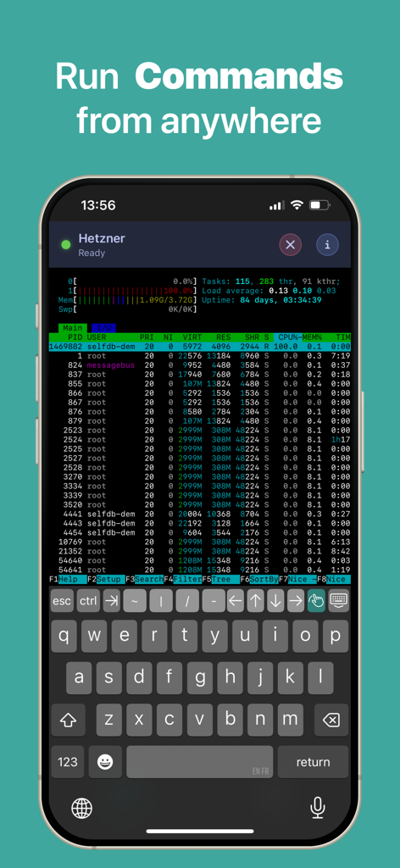Start dictation with the microphone icon

318,808
